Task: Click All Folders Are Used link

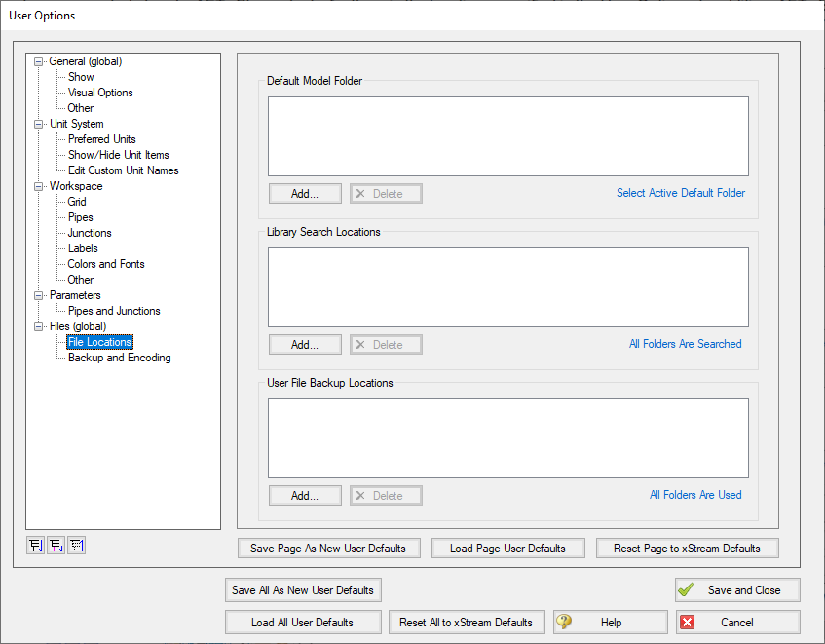Action: pos(695,495)
